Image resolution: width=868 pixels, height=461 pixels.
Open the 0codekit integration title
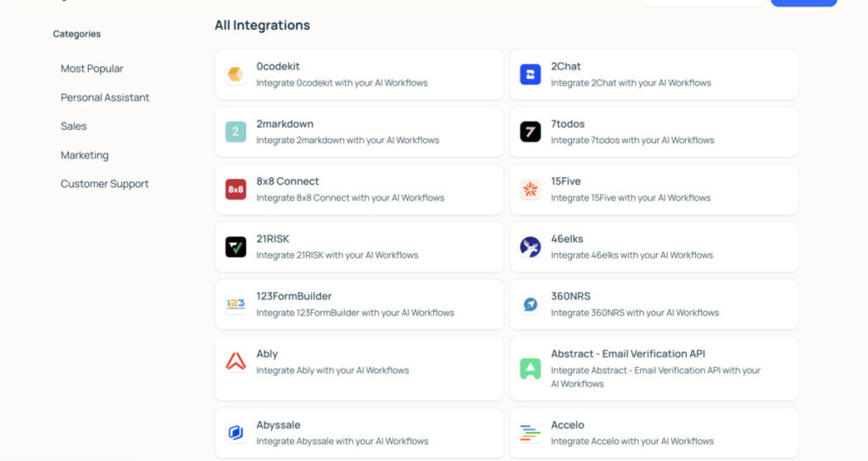[278, 66]
